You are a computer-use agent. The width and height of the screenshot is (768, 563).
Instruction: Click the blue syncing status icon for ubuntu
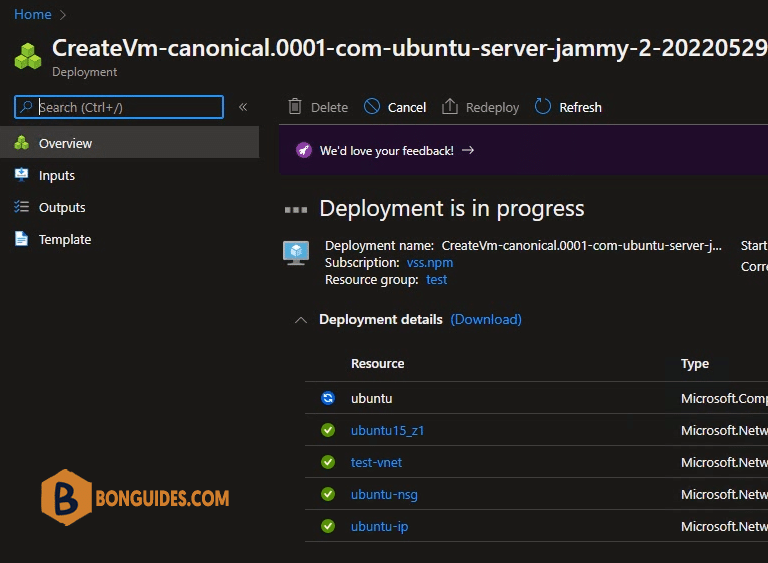[x=328, y=398]
